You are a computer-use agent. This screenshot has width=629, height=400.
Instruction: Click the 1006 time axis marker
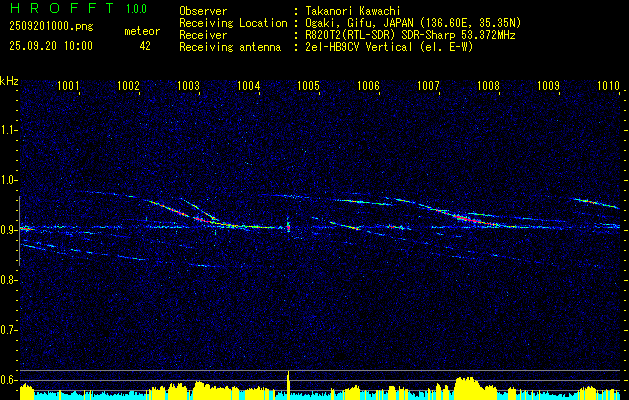click(x=368, y=85)
